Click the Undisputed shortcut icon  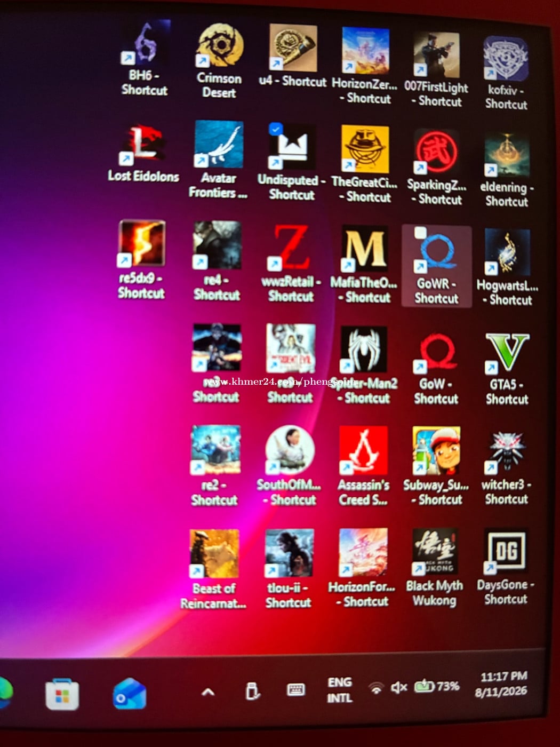(x=292, y=146)
